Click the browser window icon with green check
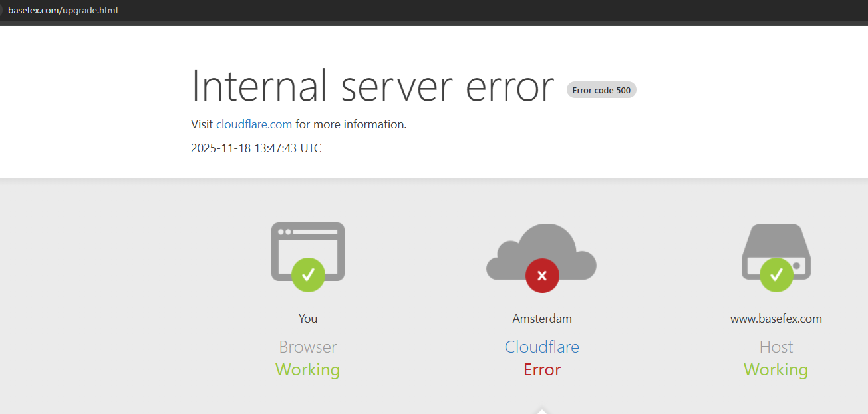868x414 pixels. pyautogui.click(x=308, y=257)
